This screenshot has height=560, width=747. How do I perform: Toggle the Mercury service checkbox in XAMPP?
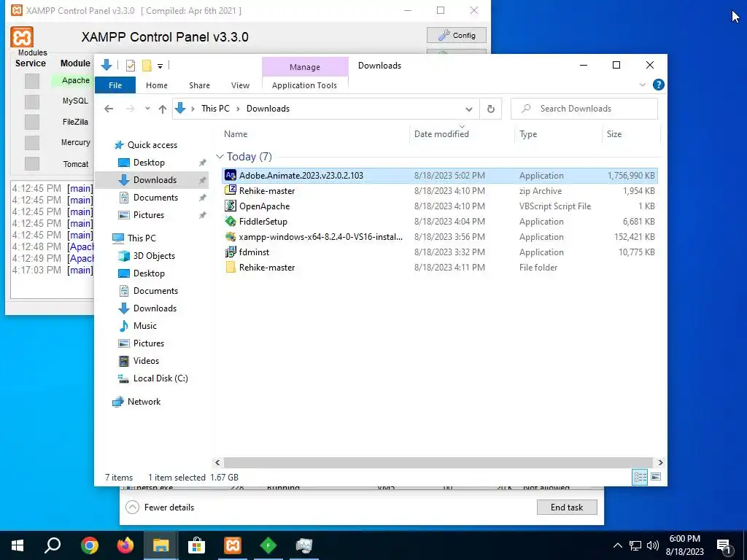(x=32, y=142)
